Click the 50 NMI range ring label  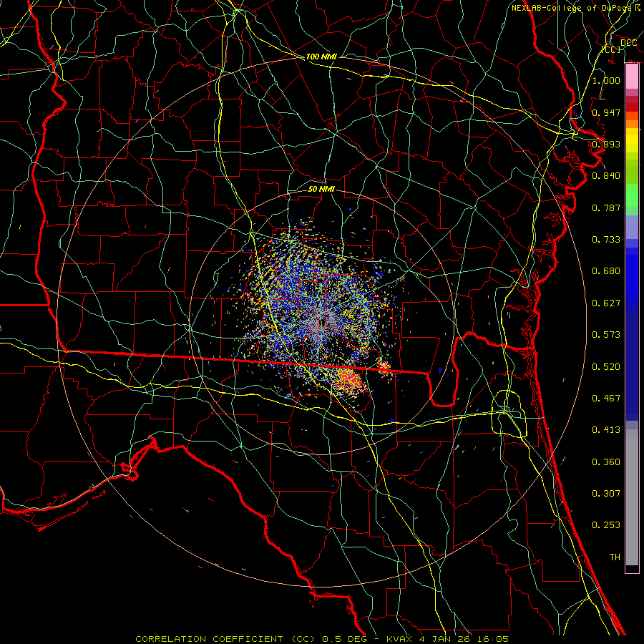point(321,189)
